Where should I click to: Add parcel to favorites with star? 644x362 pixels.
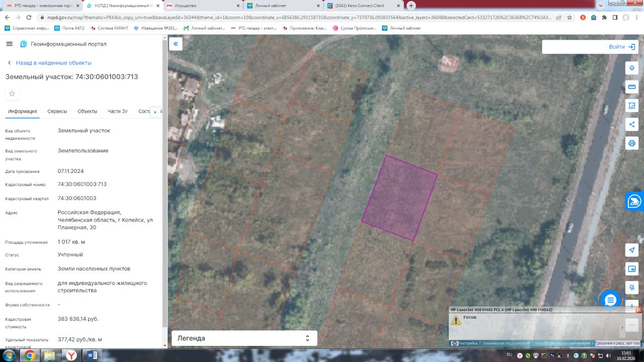(x=12, y=94)
